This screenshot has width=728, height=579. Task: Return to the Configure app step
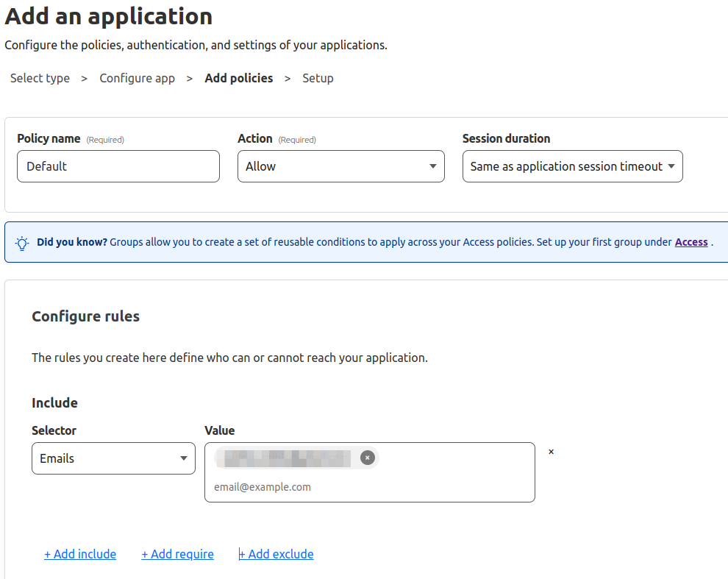pos(137,78)
